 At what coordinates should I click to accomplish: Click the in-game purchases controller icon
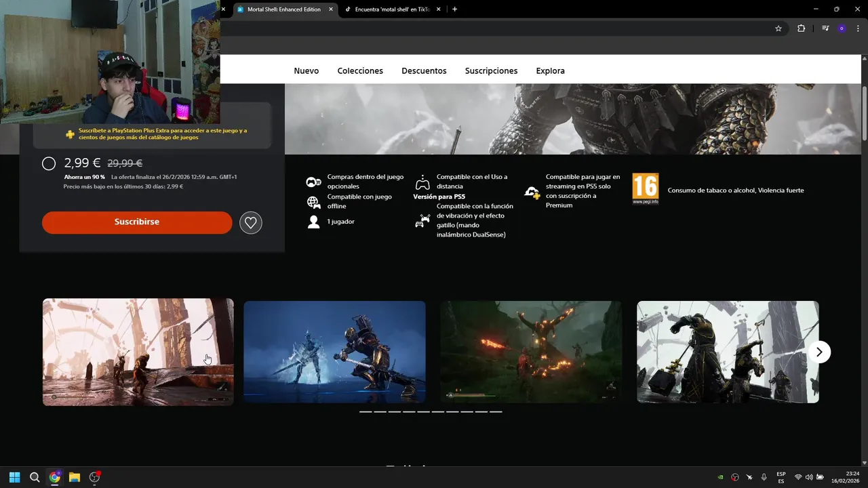coord(313,182)
